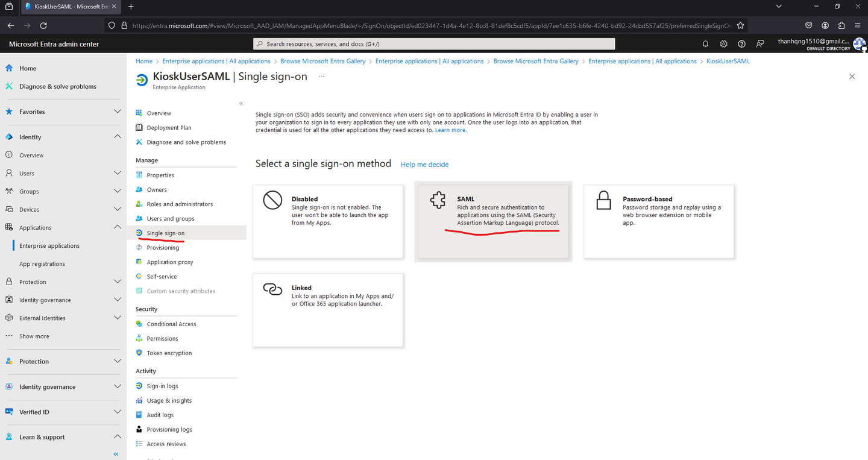Expand the Verified ID section chevron
The width and height of the screenshot is (868, 460).
[118, 412]
